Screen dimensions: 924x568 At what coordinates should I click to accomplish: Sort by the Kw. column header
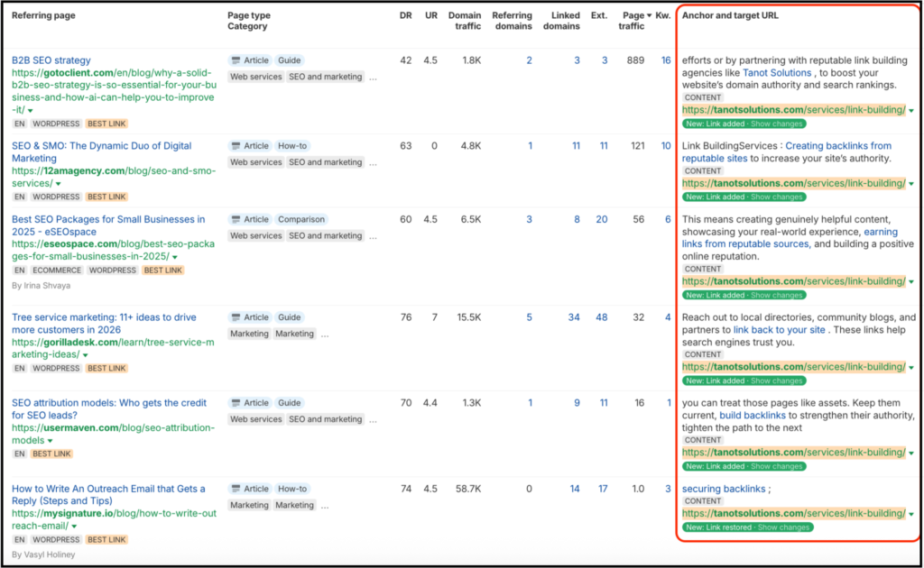click(663, 15)
